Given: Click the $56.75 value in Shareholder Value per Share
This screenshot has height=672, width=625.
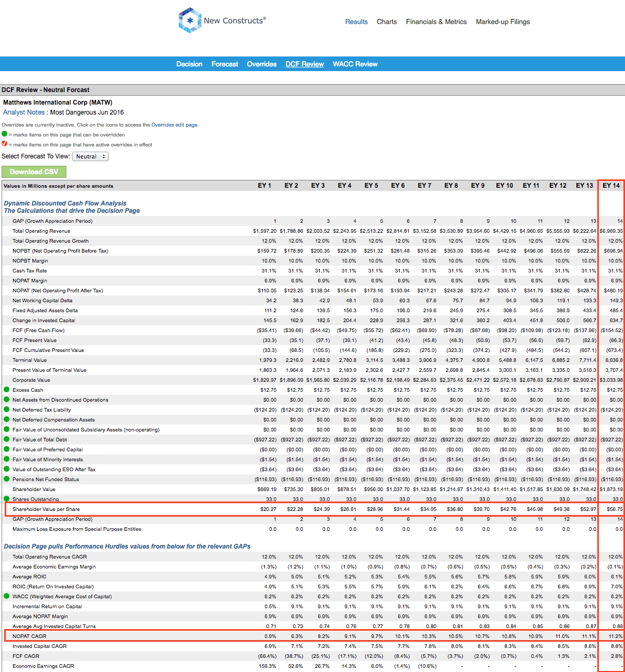Looking at the screenshot, I should click(x=614, y=509).
